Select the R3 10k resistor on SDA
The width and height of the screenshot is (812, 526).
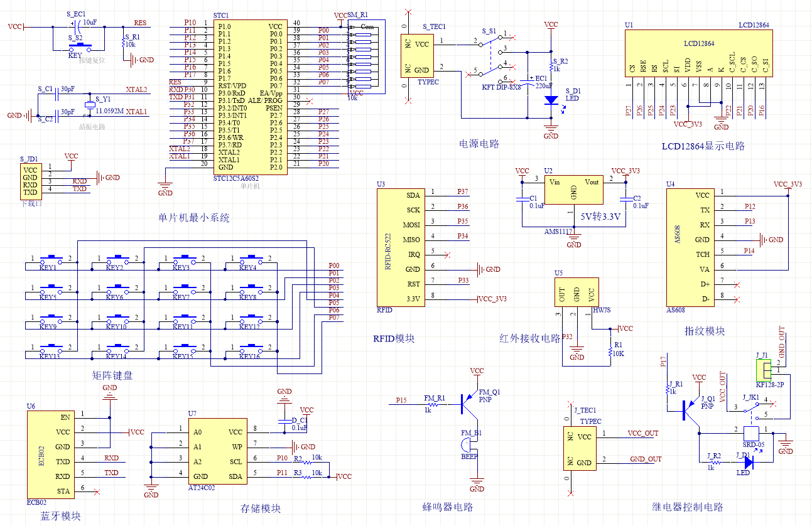pyautogui.click(x=305, y=476)
